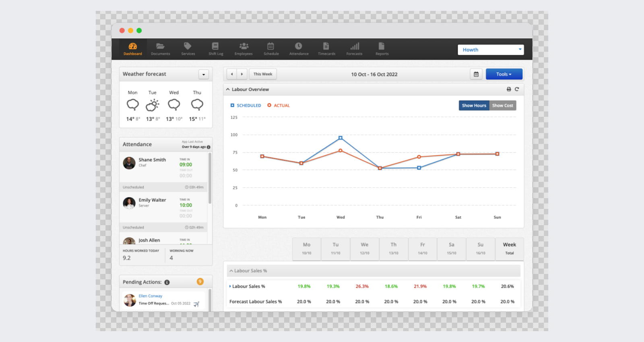Click Ellen Conway's time off plane icon
644x342 pixels.
click(196, 304)
